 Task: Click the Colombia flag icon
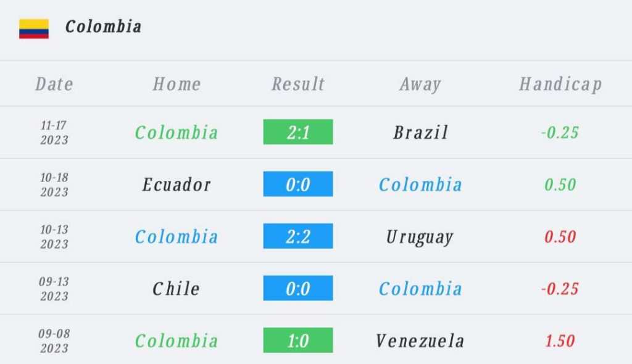click(34, 28)
